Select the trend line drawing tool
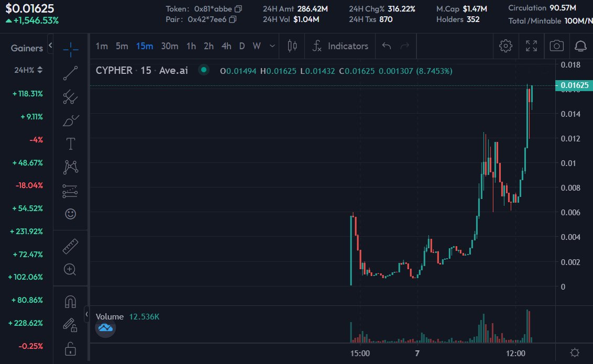This screenshot has width=593, height=364. tap(70, 73)
